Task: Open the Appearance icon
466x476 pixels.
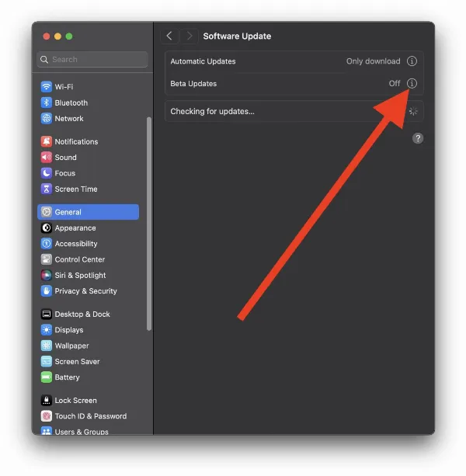Action: tap(46, 228)
